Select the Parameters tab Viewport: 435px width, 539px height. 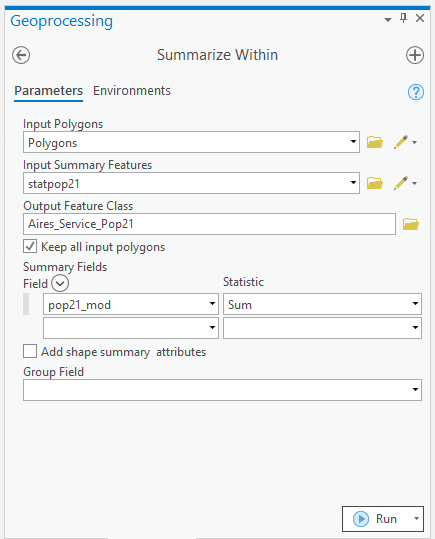pos(48,91)
